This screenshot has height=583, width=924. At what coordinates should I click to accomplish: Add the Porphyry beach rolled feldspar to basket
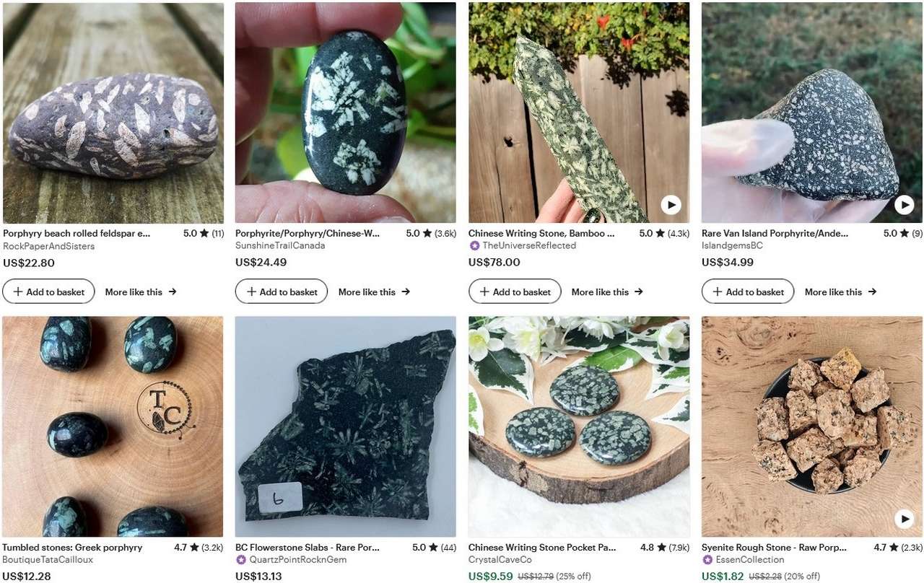coord(48,291)
